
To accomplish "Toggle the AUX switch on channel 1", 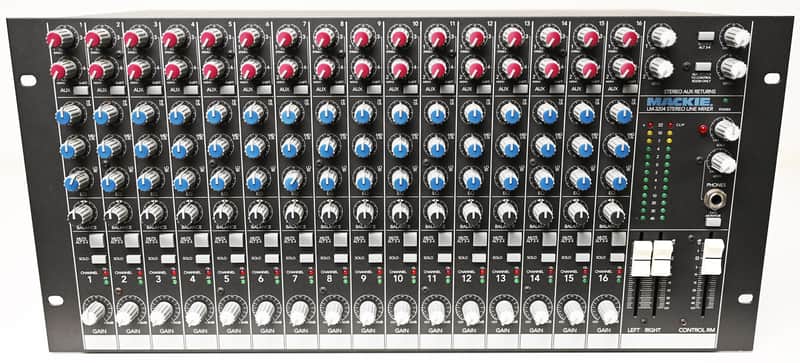I will pyautogui.click(x=81, y=91).
